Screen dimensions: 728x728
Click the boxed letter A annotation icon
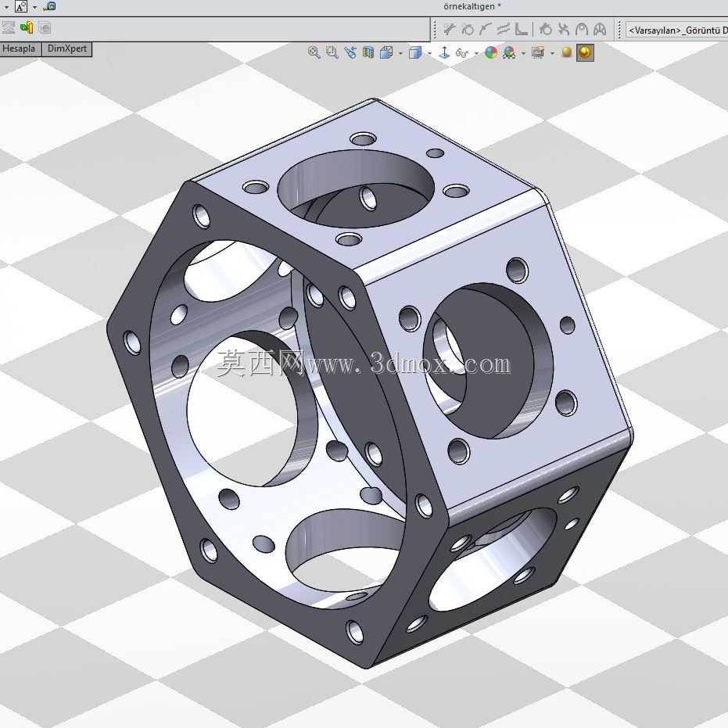(21, 6)
